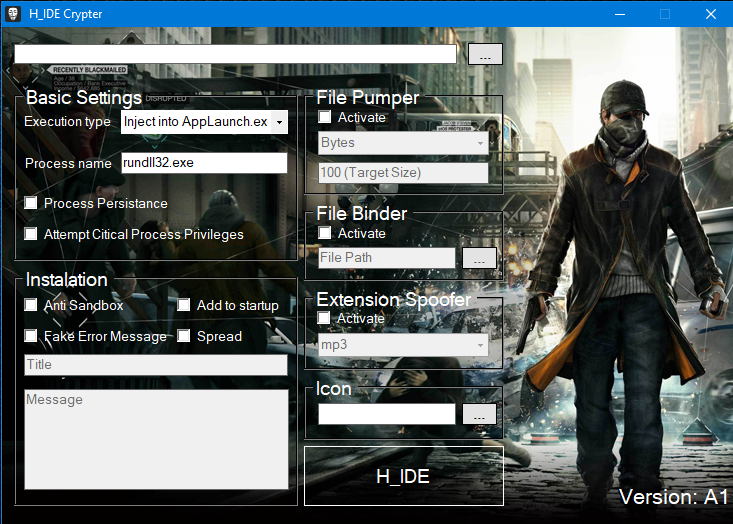The height and width of the screenshot is (524, 733).
Task: Check the Spread option
Action: 184,336
